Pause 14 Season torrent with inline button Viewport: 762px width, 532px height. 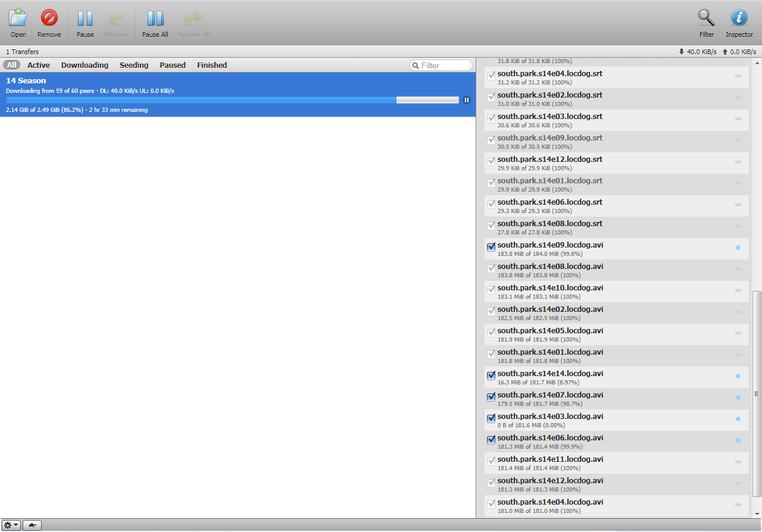point(467,100)
